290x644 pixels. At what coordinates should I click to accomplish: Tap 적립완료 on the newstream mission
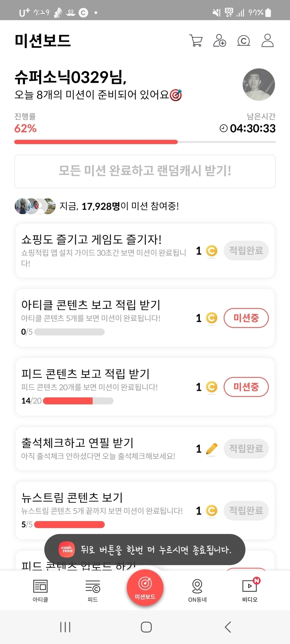click(246, 511)
